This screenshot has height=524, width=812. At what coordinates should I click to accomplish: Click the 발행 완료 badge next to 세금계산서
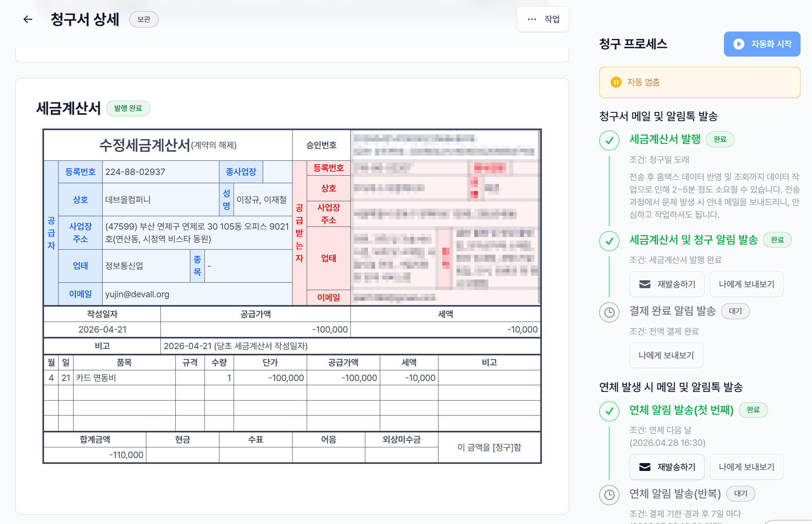(x=128, y=108)
